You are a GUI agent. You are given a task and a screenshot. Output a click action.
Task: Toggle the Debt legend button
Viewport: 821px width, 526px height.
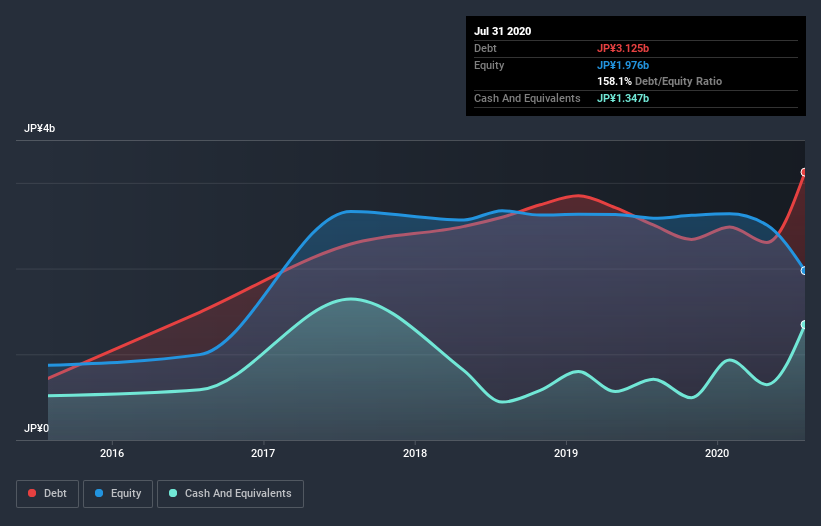point(48,494)
